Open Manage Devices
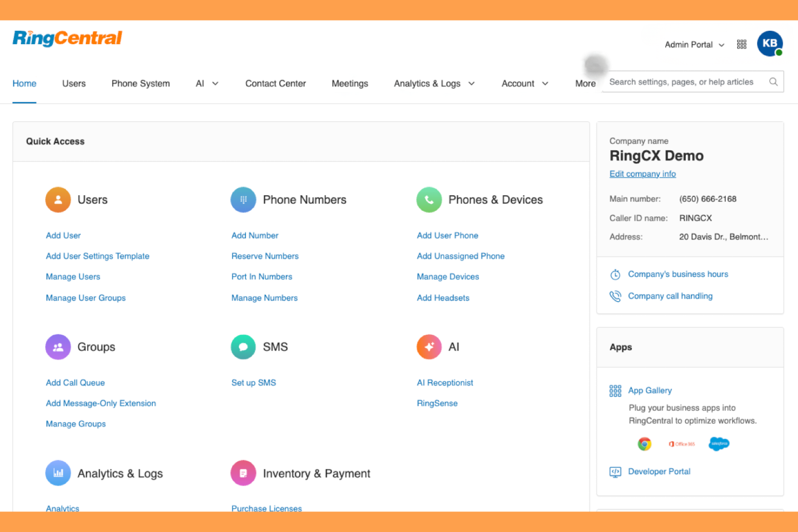798x532 pixels. pos(448,277)
